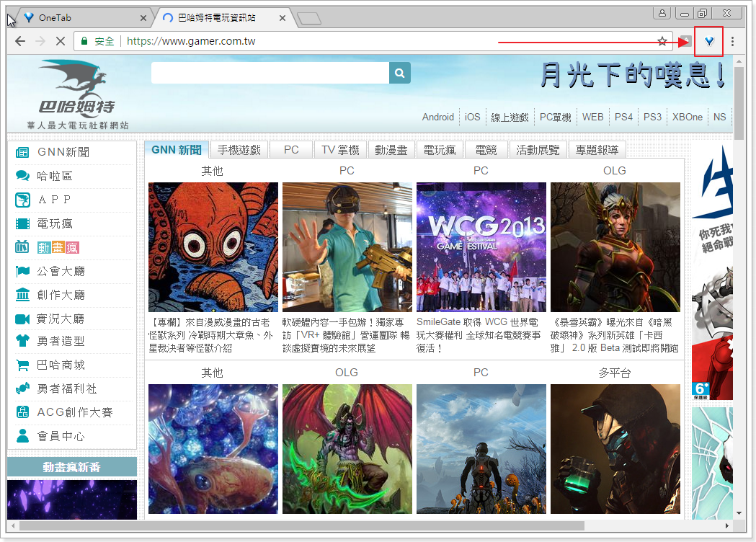Click the bookmark star in address bar
Image resolution: width=756 pixels, height=542 pixels.
[662, 41]
